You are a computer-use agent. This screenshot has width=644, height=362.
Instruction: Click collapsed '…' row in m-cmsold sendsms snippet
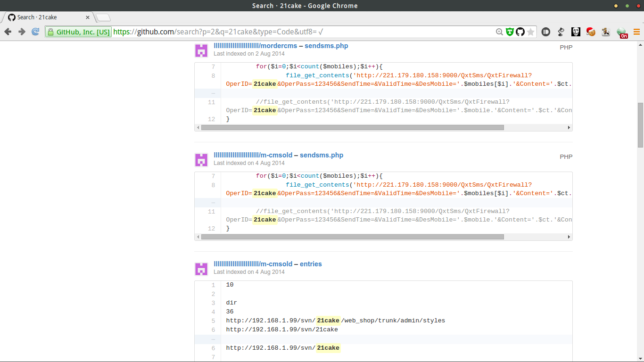(383, 203)
